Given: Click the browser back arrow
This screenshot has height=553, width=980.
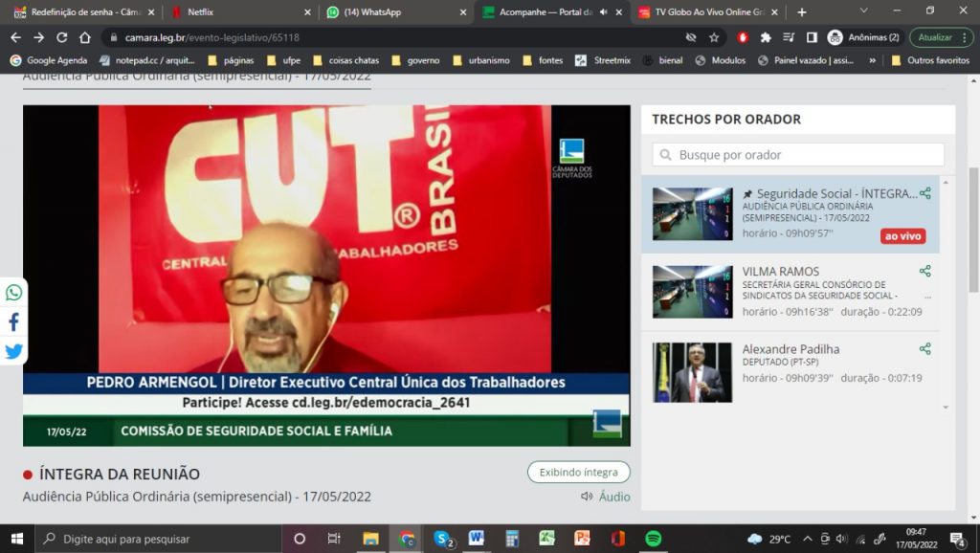Looking at the screenshot, I should tap(15, 37).
